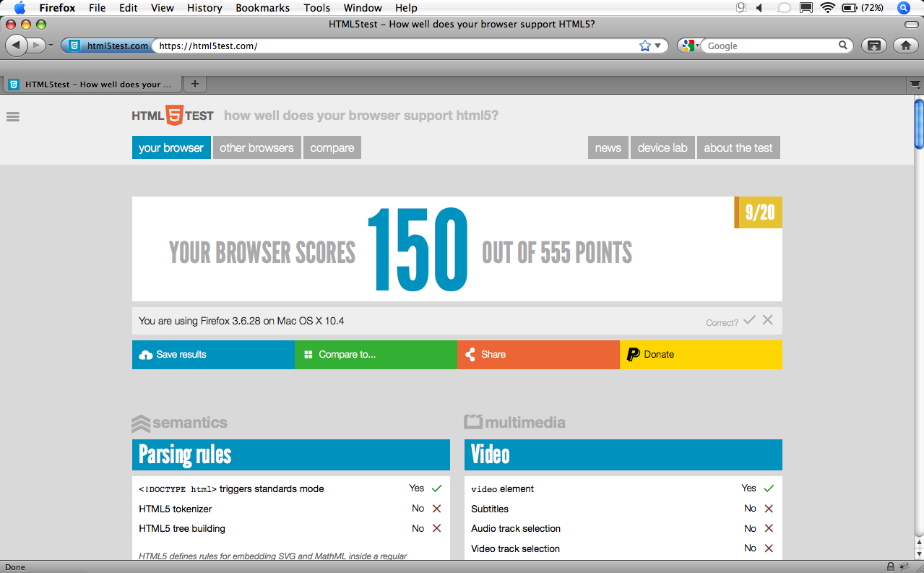Click the html5test.com site identity button
Viewport: 924px width, 573px height.
[x=107, y=46]
